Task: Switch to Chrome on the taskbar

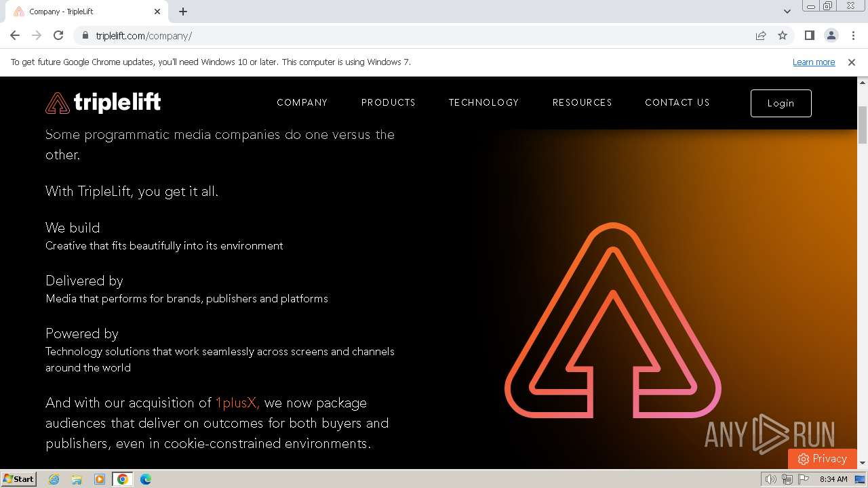Action: pos(123,479)
